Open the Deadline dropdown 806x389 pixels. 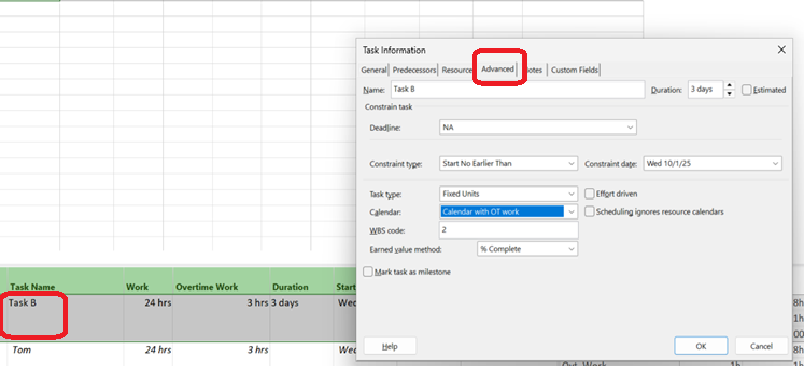tap(630, 127)
